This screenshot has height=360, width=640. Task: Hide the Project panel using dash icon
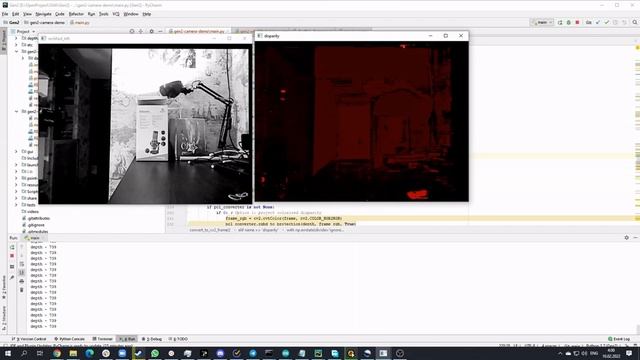click(160, 31)
